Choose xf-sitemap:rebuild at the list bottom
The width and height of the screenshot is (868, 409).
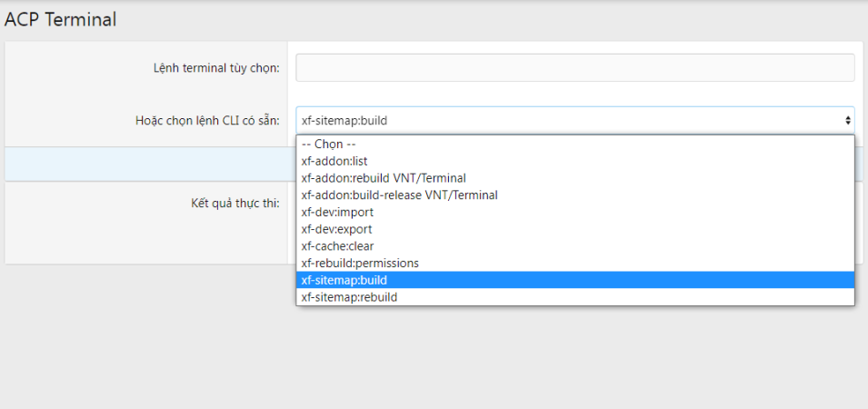(x=349, y=296)
